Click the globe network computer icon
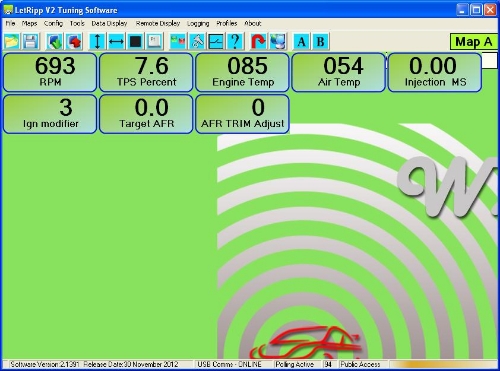The height and width of the screenshot is (371, 500). point(278,42)
